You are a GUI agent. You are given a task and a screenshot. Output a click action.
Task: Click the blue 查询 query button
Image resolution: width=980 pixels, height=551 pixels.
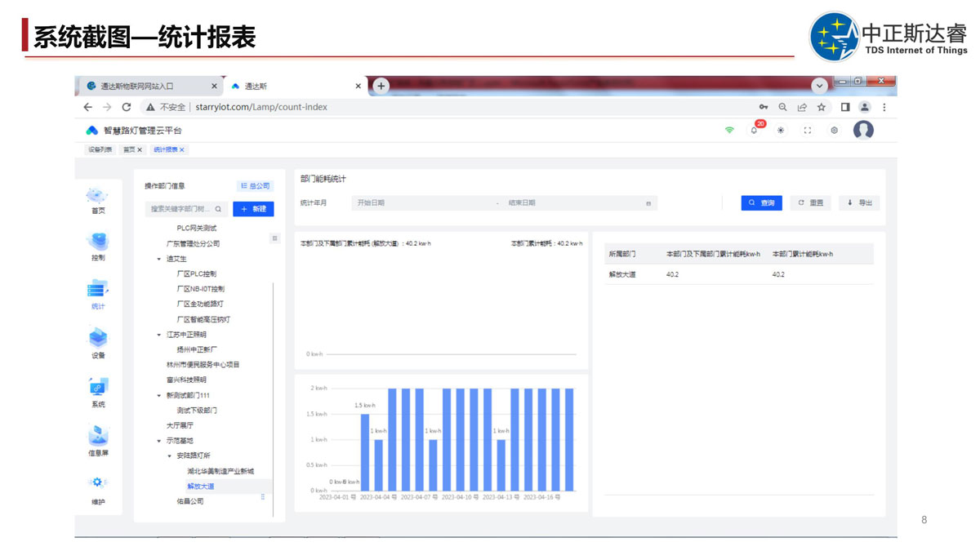pos(761,202)
